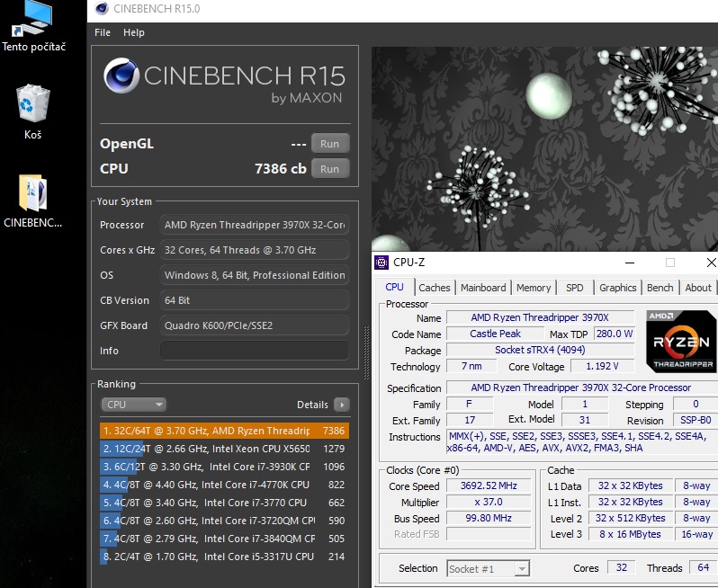
Task: Switch to the Graphics tab in CPU-Z
Action: click(x=618, y=288)
